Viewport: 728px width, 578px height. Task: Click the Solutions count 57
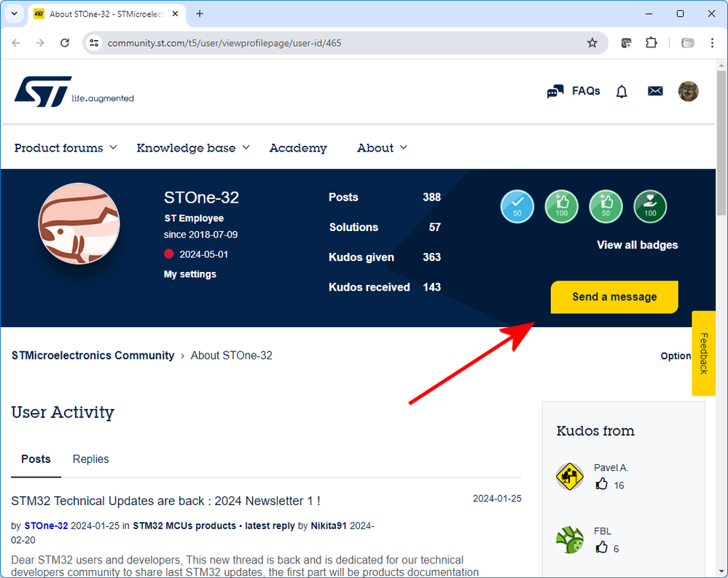tap(434, 227)
